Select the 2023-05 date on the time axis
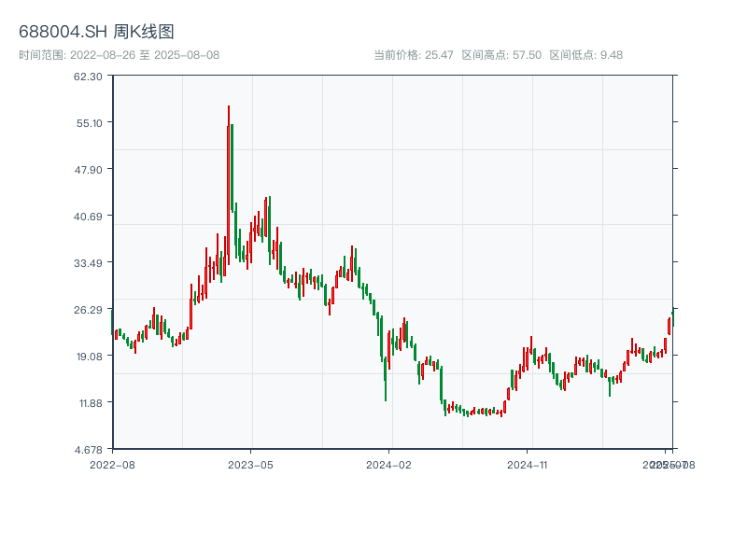 coord(250,464)
